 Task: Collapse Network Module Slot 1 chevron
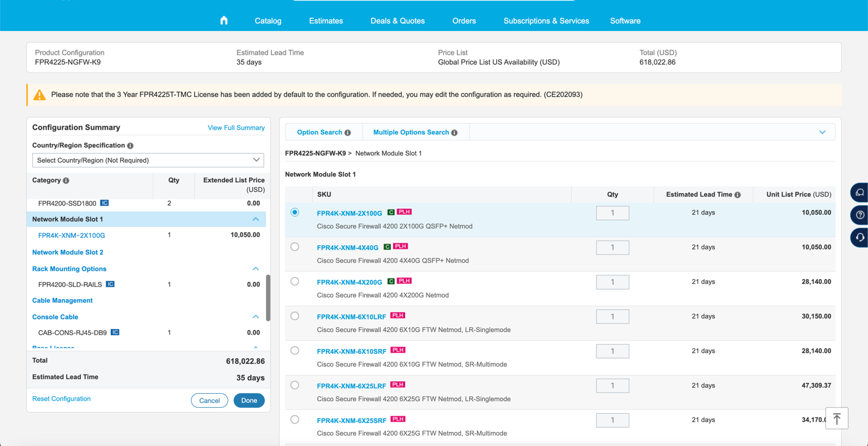tap(256, 219)
